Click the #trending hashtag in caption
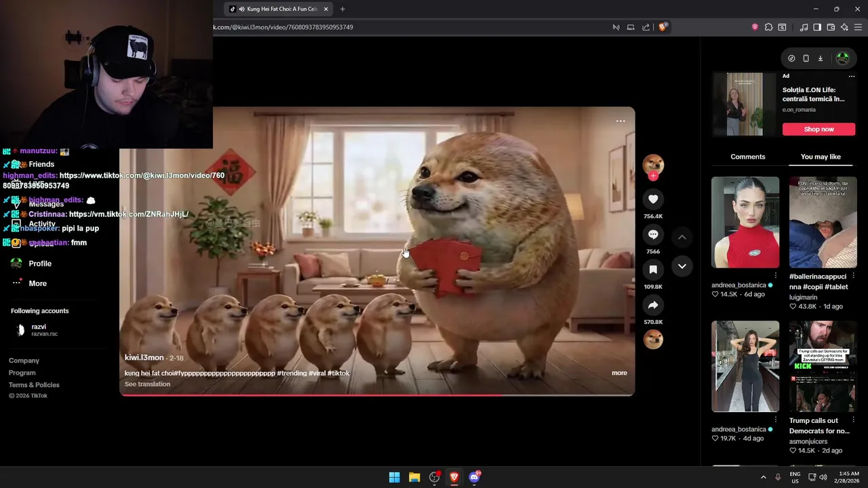The height and width of the screenshot is (488, 868). click(x=292, y=373)
